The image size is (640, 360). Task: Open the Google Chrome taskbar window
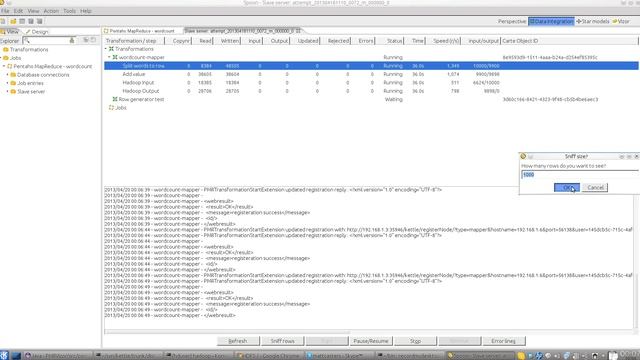[269, 356]
